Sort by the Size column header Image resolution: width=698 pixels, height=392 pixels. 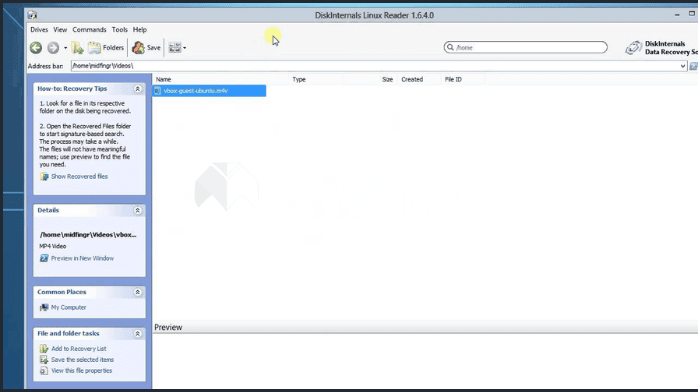click(x=387, y=79)
